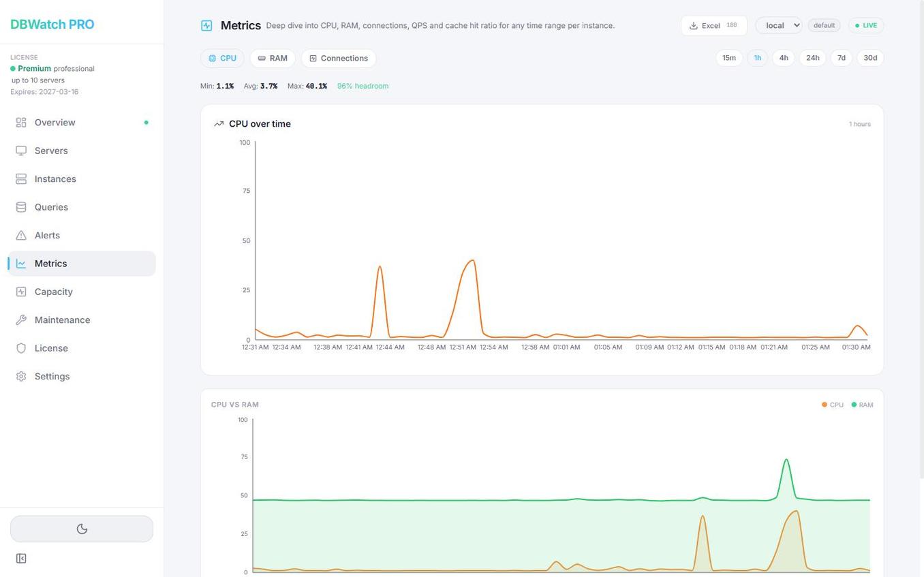Screen dimensions: 924x577
Task: Select the 7d time range tab
Action: point(841,58)
